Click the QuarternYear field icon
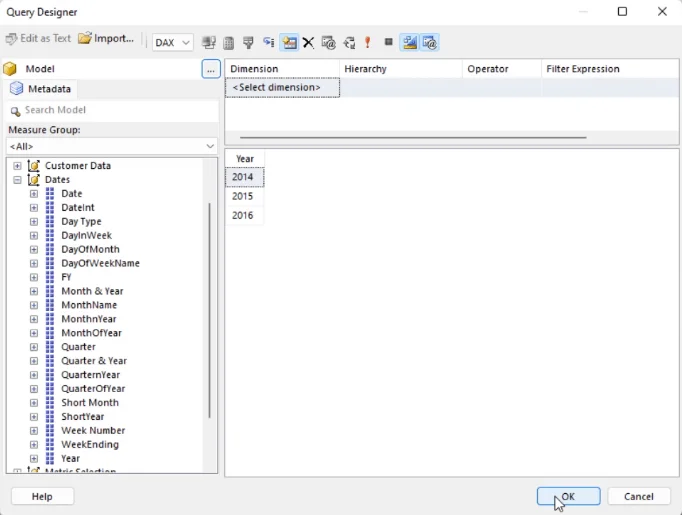 point(50,375)
